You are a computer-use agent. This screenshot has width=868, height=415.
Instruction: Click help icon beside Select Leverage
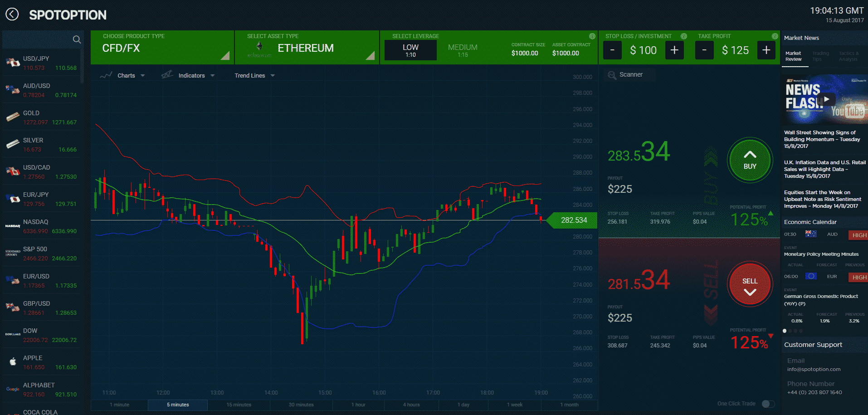(x=592, y=36)
